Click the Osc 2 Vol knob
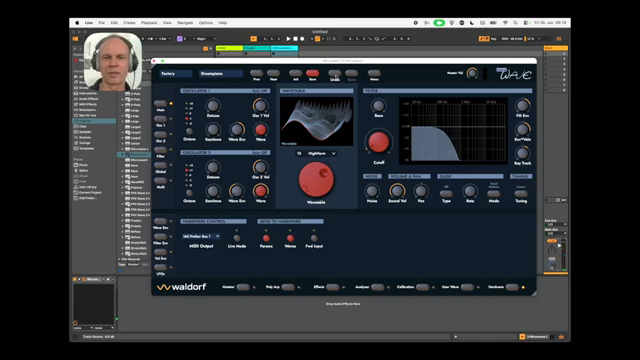 pyautogui.click(x=260, y=167)
